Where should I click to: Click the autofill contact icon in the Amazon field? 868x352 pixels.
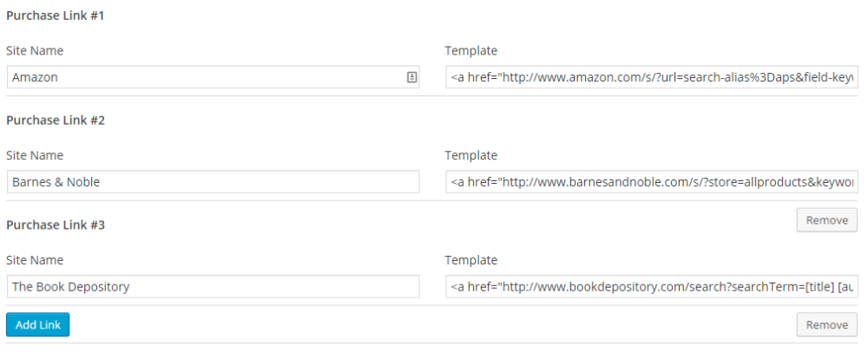point(411,77)
